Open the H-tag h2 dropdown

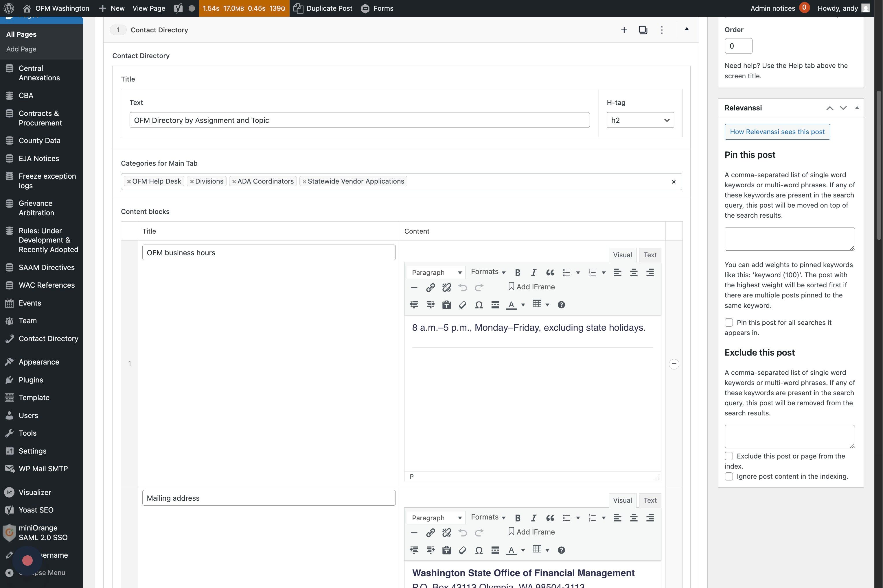coord(640,120)
